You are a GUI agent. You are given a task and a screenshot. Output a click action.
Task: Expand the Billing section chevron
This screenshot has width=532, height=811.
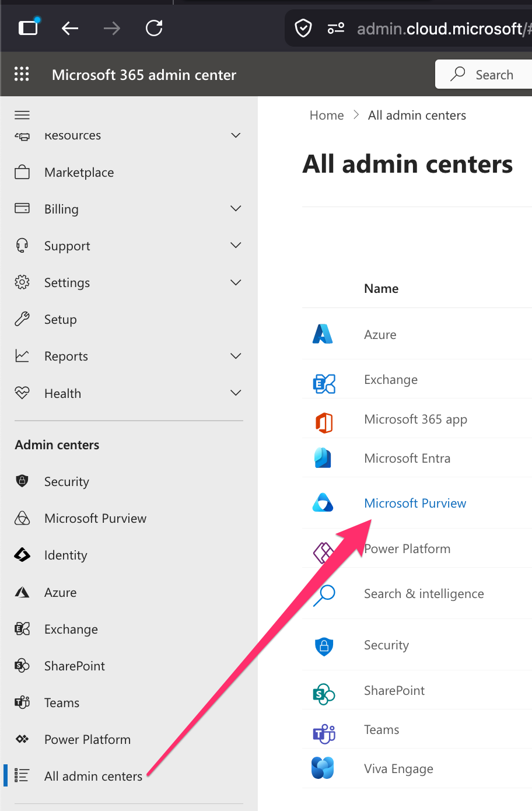pyautogui.click(x=236, y=208)
